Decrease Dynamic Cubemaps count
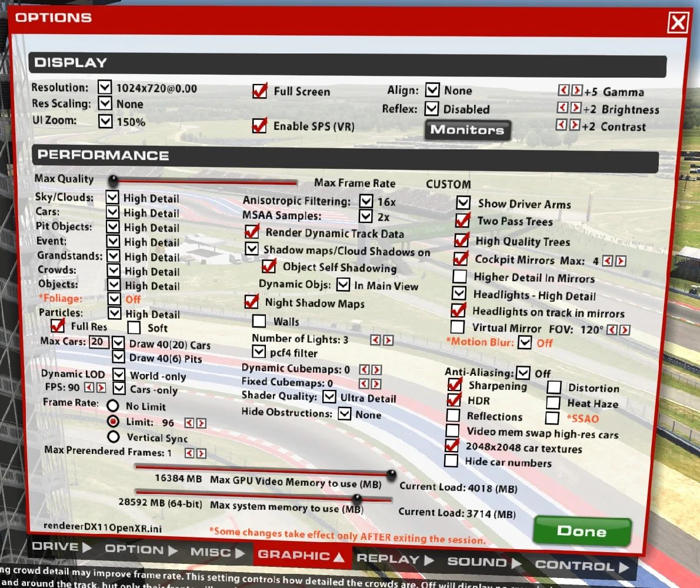This screenshot has width=700, height=588. [365, 370]
